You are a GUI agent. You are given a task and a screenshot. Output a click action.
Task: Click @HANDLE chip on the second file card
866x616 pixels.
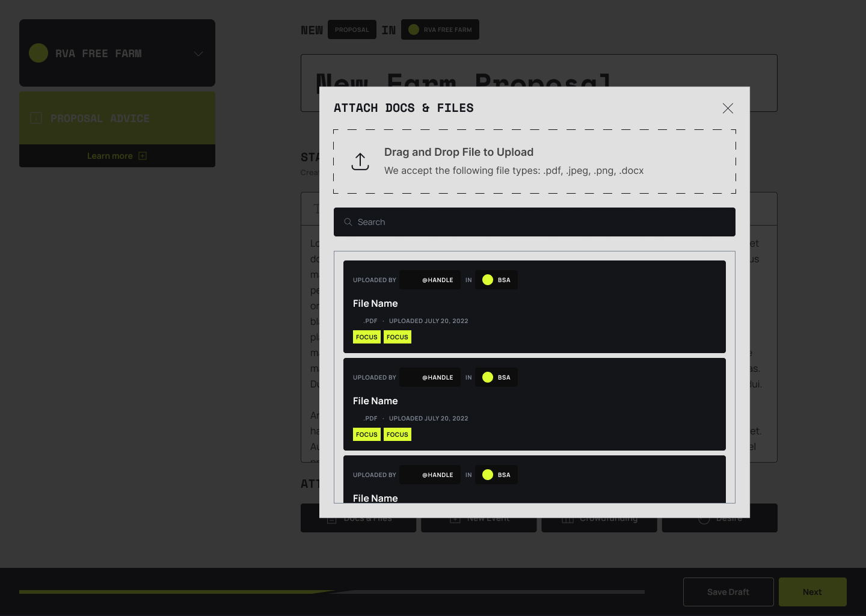430,377
